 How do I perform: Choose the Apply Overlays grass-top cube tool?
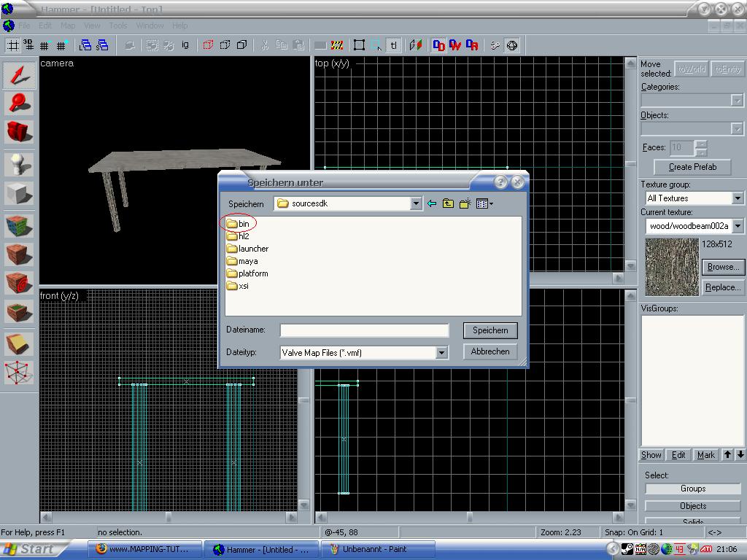pyautogui.click(x=19, y=311)
